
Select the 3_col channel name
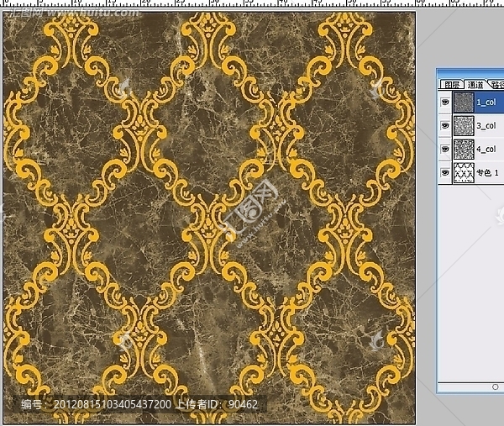pos(486,126)
